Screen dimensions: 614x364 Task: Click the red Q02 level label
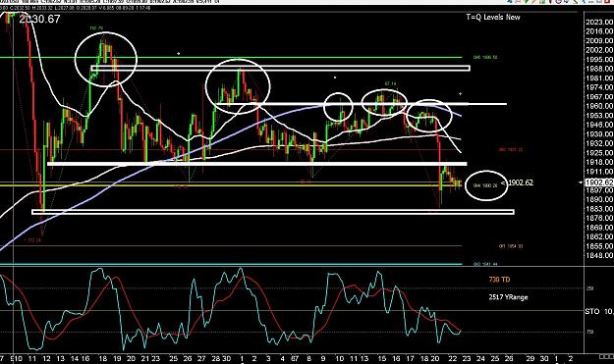tap(511, 150)
